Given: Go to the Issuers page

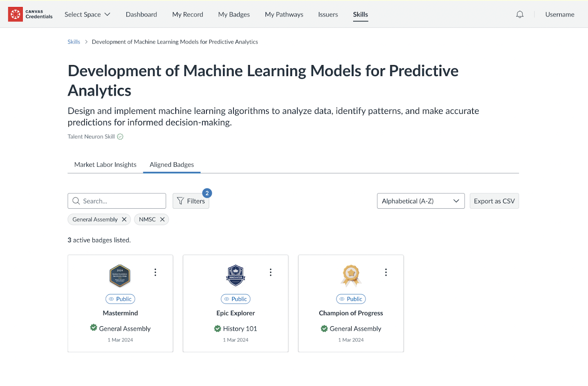Looking at the screenshot, I should [328, 14].
